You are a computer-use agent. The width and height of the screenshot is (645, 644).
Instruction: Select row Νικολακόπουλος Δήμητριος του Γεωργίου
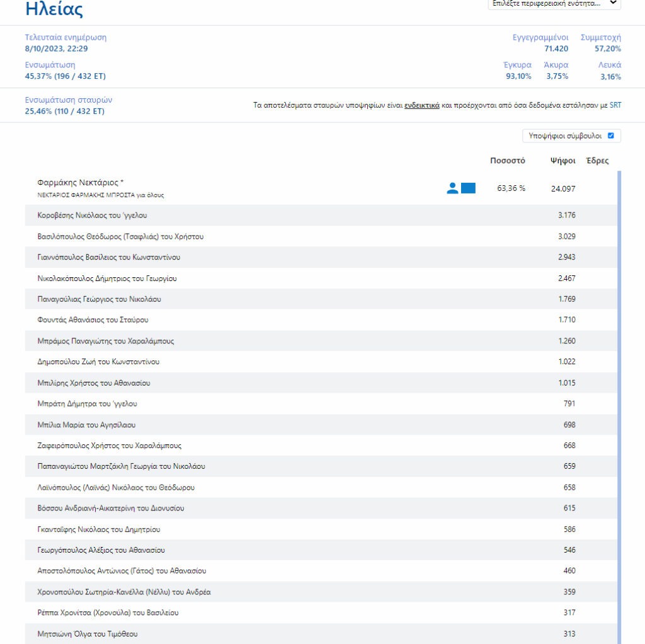[321, 278]
